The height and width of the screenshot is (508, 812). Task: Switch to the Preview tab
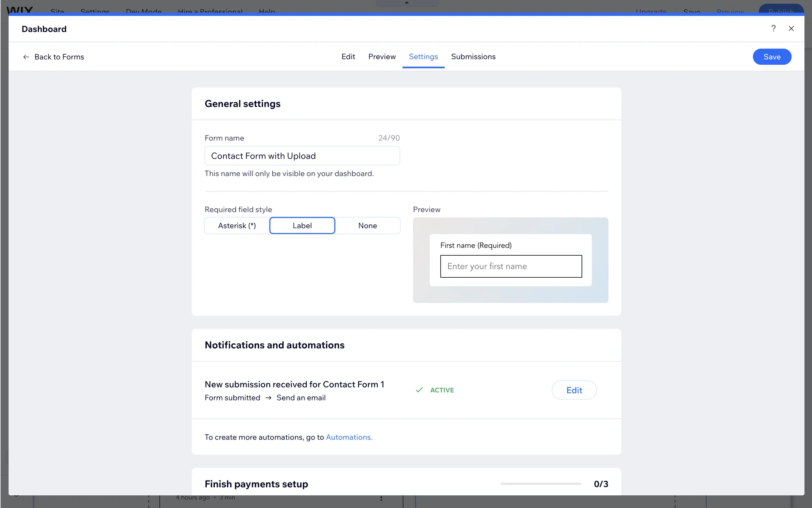(x=381, y=57)
